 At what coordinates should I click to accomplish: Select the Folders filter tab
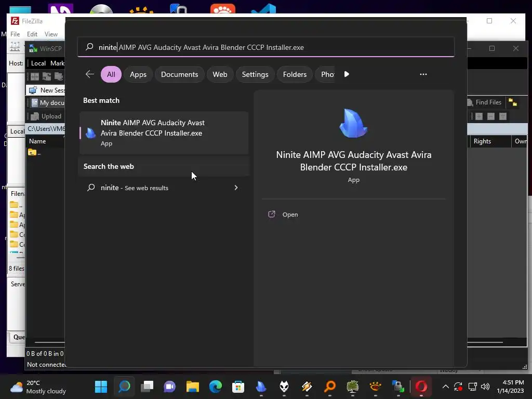(295, 74)
